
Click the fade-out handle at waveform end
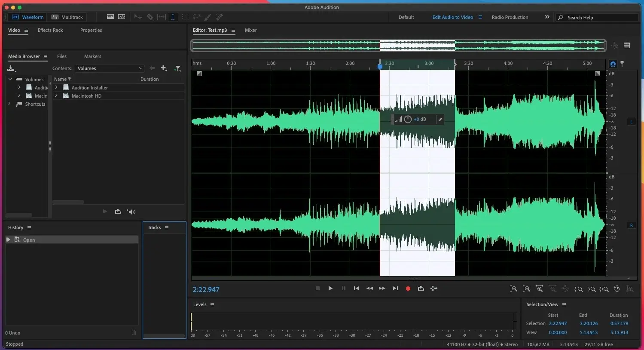598,74
